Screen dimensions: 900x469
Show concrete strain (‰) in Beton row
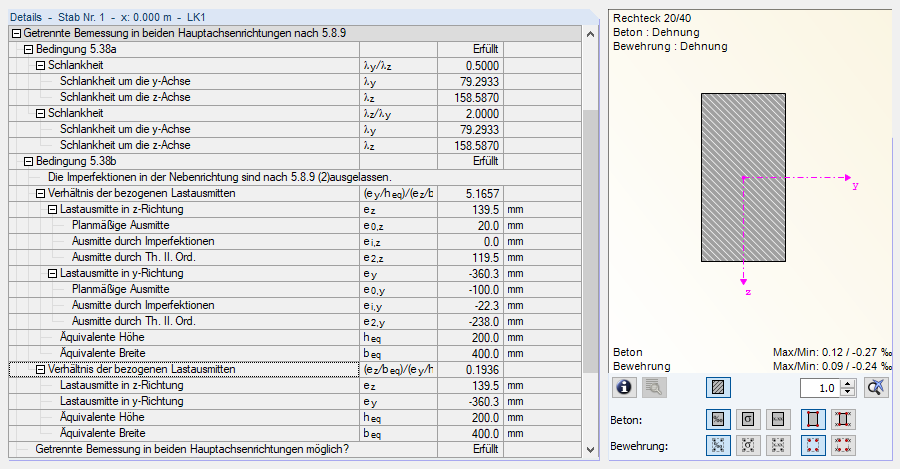718,420
